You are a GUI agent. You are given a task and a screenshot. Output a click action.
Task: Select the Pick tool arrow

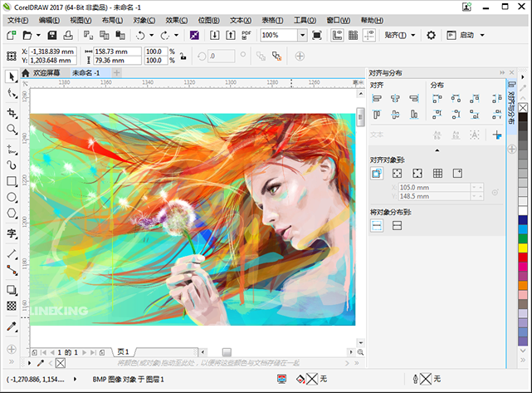click(12, 76)
